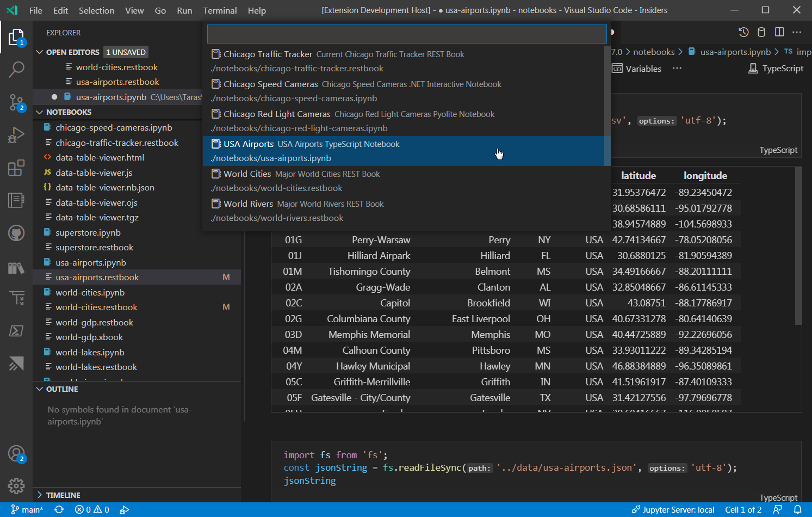The width and height of the screenshot is (812, 517).
Task: Open the Manage gear icon
Action: click(x=16, y=485)
